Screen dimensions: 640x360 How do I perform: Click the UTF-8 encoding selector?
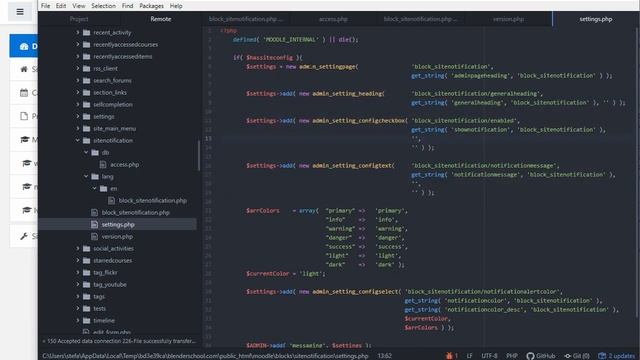coord(489,356)
